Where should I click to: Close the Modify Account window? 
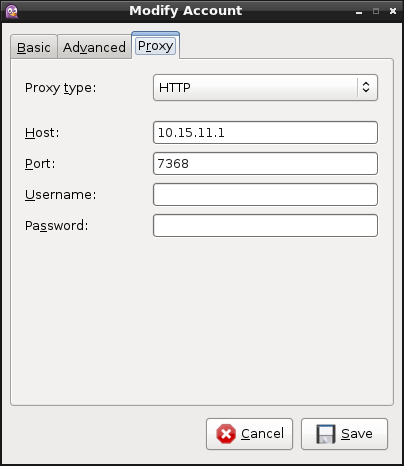click(393, 11)
